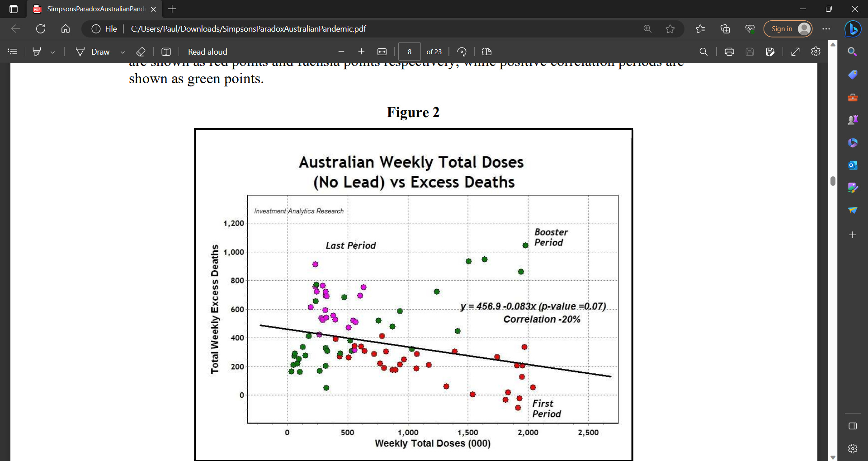Search within the PDF document

pyautogui.click(x=703, y=52)
